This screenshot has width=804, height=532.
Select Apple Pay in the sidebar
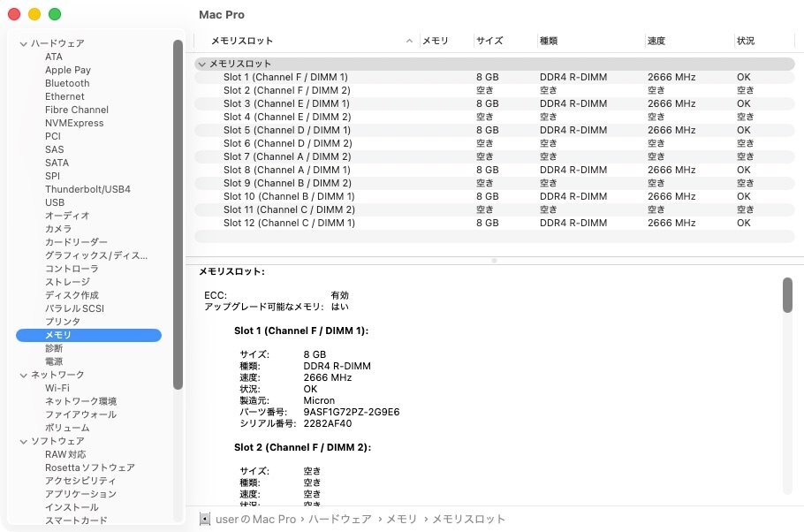[x=68, y=70]
